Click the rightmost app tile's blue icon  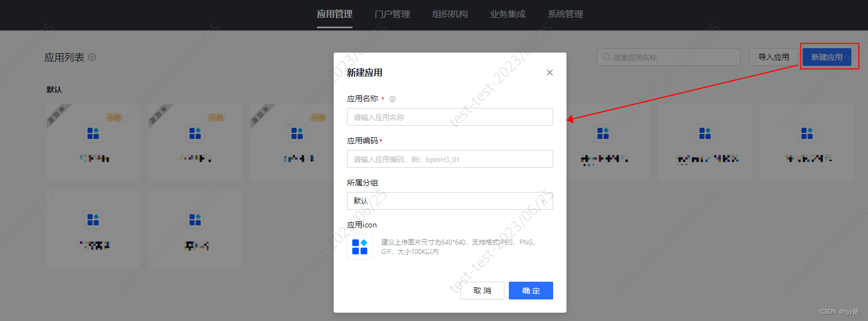tap(806, 133)
